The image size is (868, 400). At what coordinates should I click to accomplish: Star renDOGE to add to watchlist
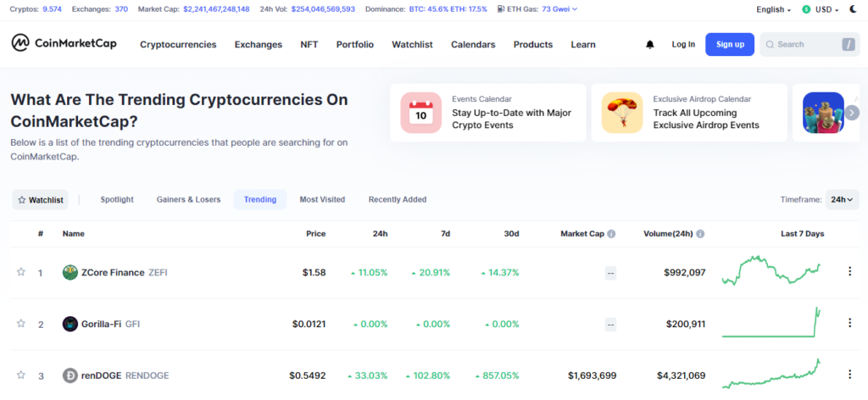click(x=21, y=375)
